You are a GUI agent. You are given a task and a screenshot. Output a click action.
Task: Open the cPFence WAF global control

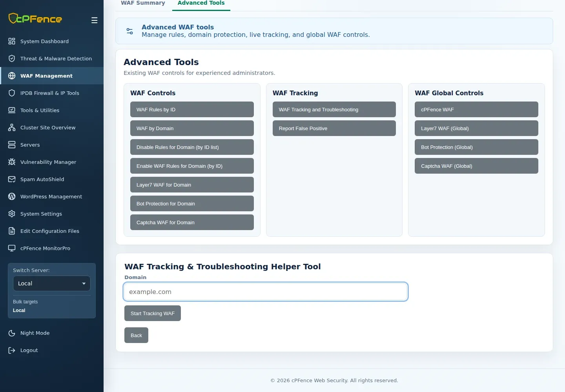[x=476, y=109]
